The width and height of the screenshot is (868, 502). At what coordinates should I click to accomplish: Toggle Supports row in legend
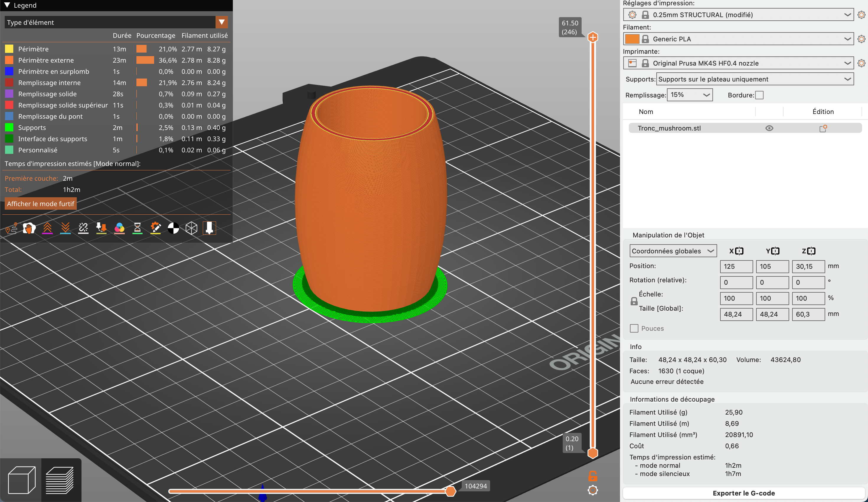coord(115,128)
